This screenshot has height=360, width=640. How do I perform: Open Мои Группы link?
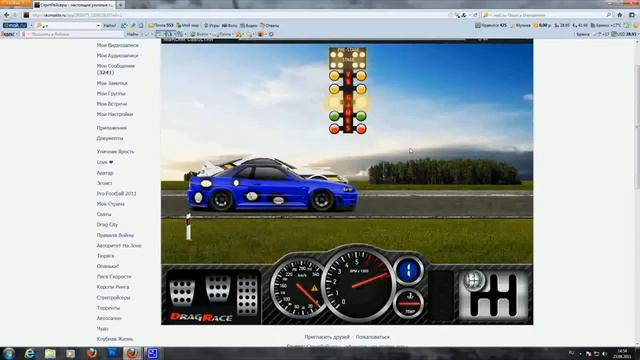tap(111, 93)
